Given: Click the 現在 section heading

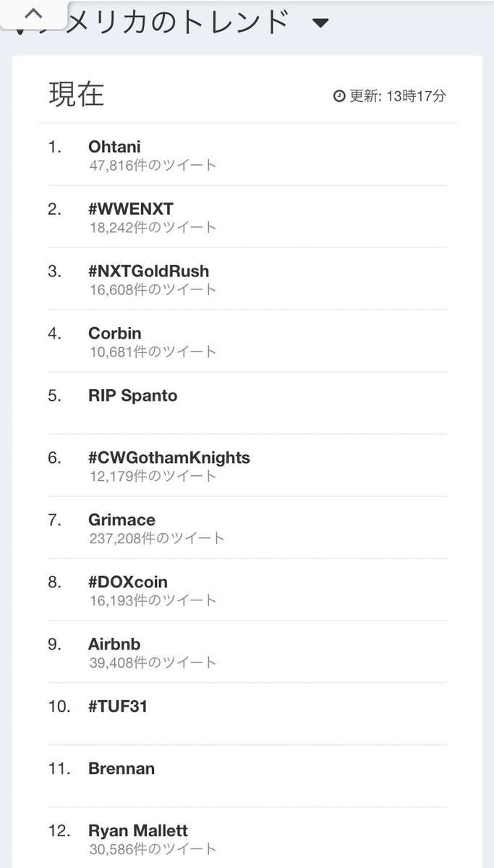Looking at the screenshot, I should 77,95.
